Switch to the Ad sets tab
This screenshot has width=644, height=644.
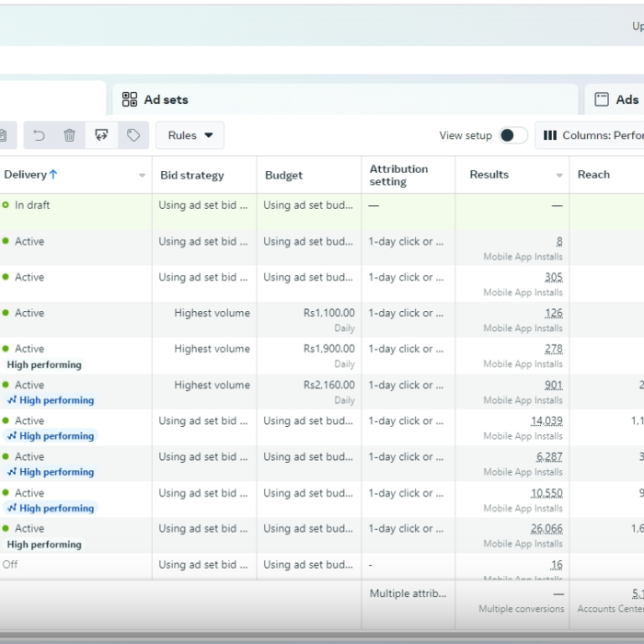click(x=166, y=99)
